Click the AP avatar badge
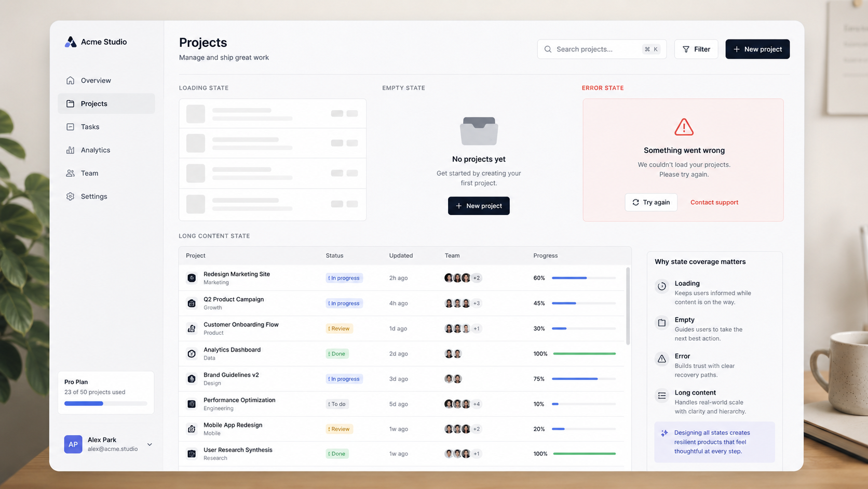This screenshot has height=489, width=868. pyautogui.click(x=73, y=444)
